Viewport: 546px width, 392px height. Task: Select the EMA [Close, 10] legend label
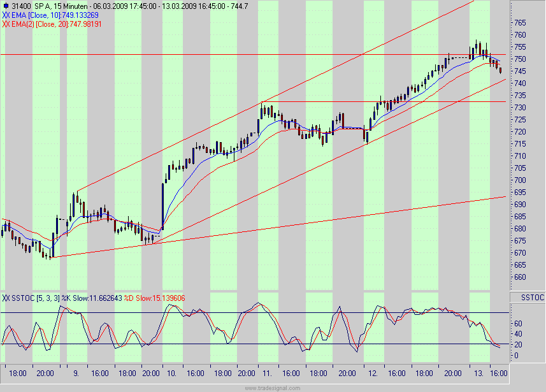[x=41, y=13]
